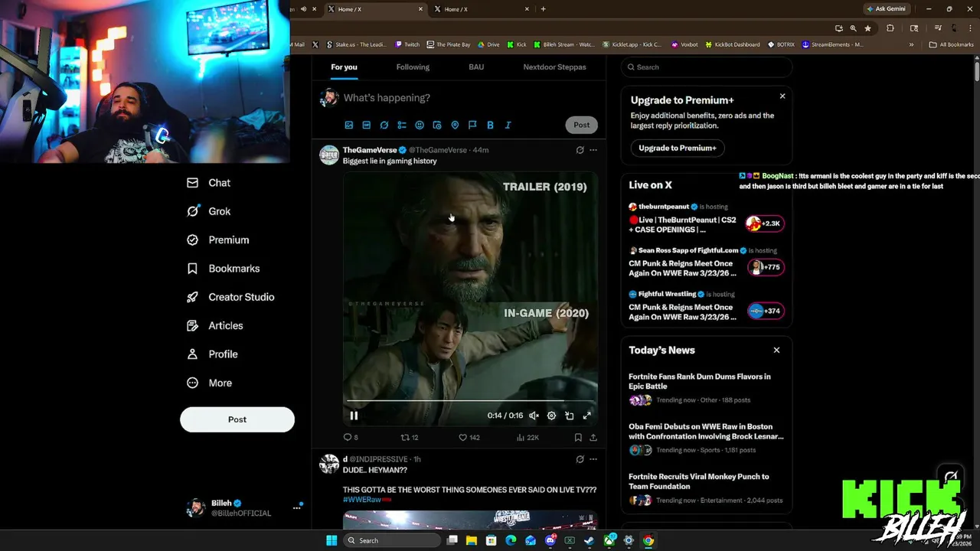Viewport: 980px width, 551px height.
Task: Open the GIF picker in composer
Action: coord(367,125)
